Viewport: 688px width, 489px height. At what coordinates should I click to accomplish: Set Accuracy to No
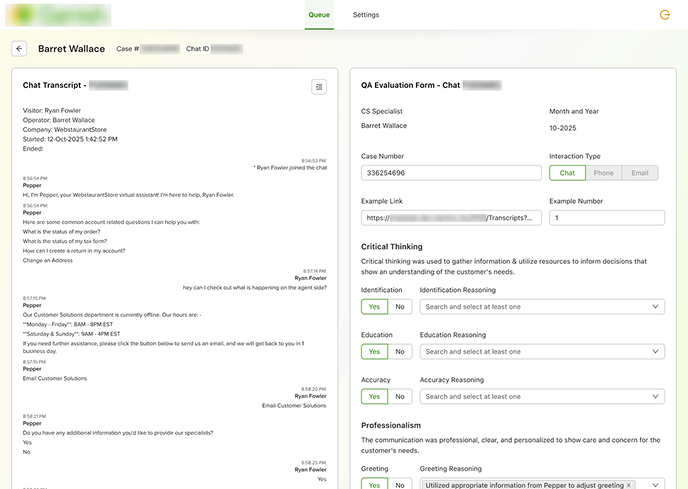[400, 396]
